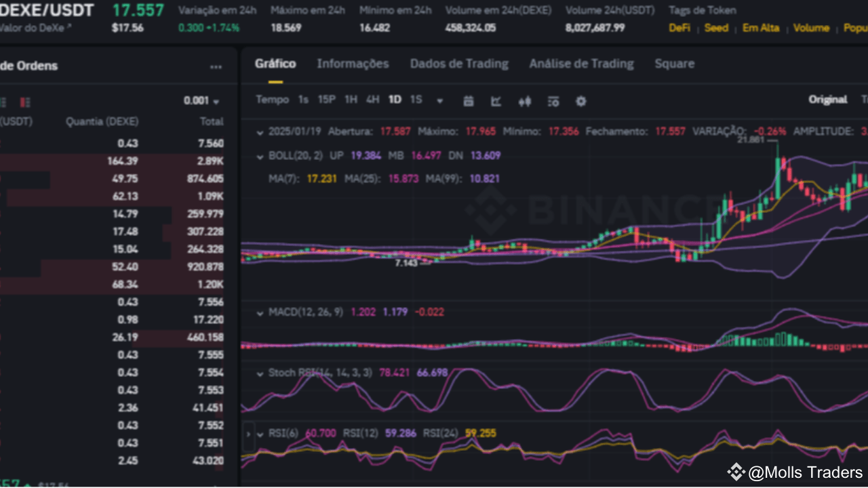Select order row with total 17.220

coord(112,320)
